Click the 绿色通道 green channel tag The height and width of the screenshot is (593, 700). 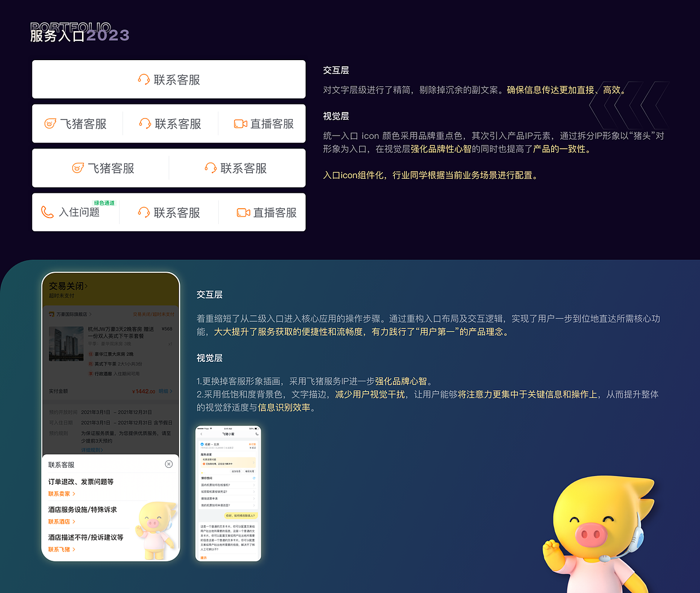point(104,203)
